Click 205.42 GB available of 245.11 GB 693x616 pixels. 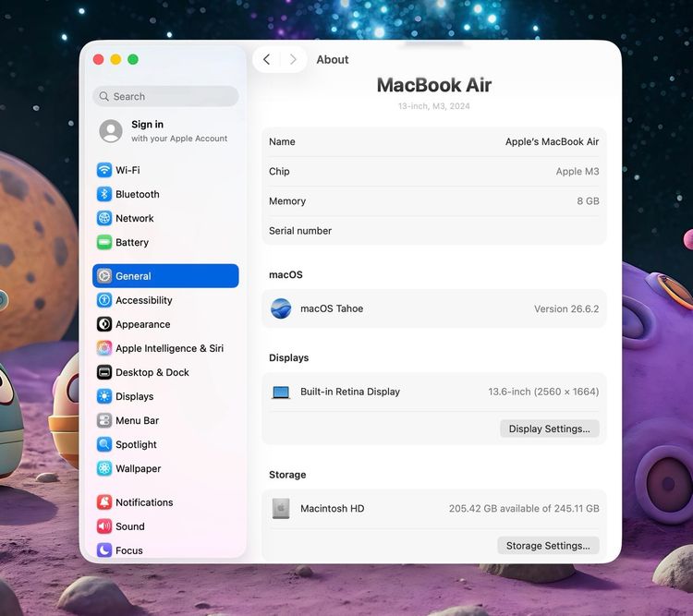(x=524, y=509)
